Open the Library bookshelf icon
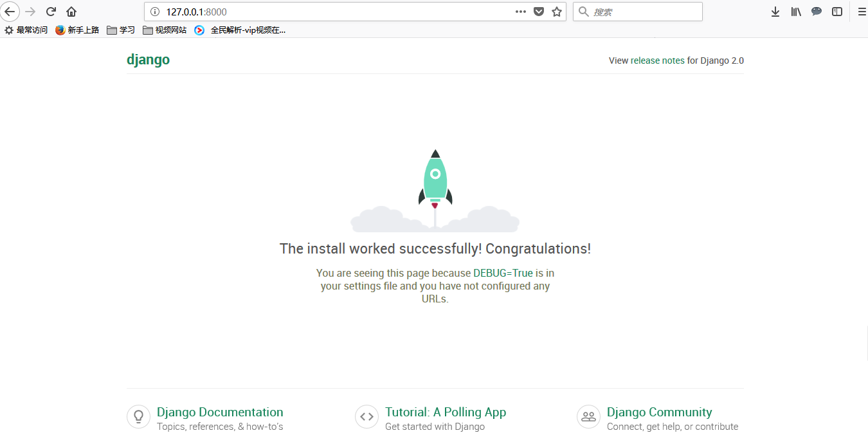The image size is (868, 435). [x=796, y=12]
